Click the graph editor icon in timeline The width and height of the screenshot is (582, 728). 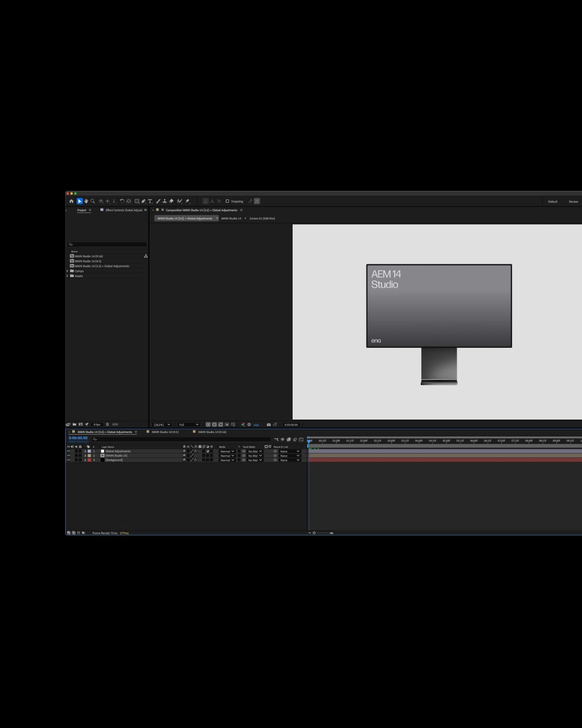pyautogui.click(x=301, y=439)
